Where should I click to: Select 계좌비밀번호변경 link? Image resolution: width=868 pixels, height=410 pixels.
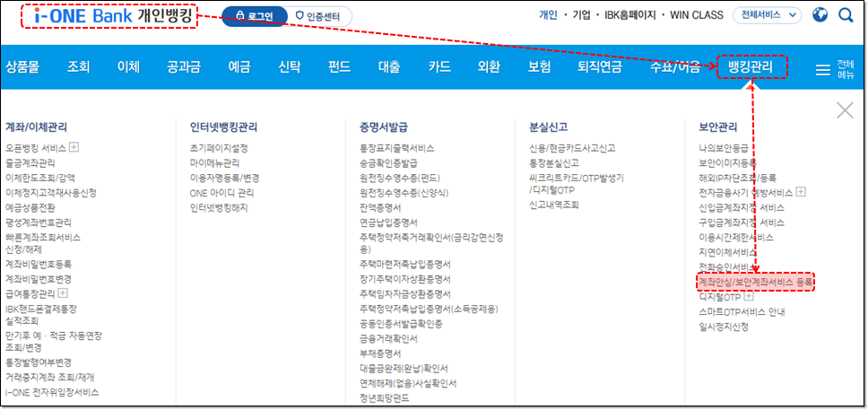click(x=39, y=279)
